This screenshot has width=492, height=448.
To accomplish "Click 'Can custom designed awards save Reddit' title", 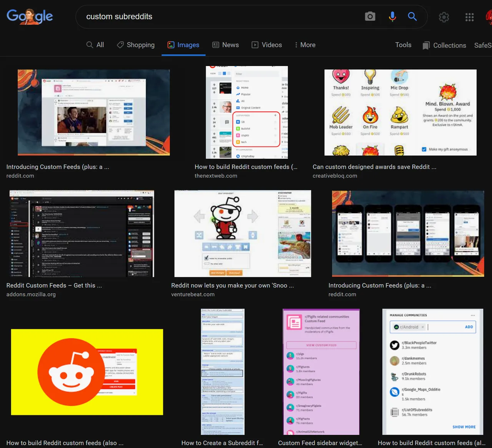I will (x=374, y=167).
